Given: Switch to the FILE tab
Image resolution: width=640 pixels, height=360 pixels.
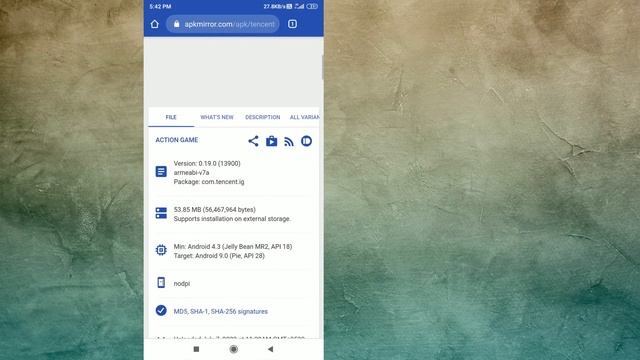Looking at the screenshot, I should click(171, 117).
